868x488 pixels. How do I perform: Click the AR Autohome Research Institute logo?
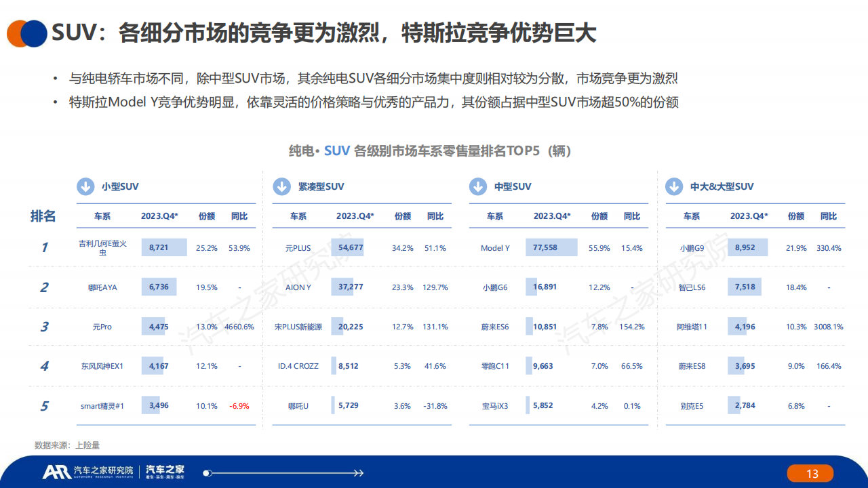tap(88, 472)
